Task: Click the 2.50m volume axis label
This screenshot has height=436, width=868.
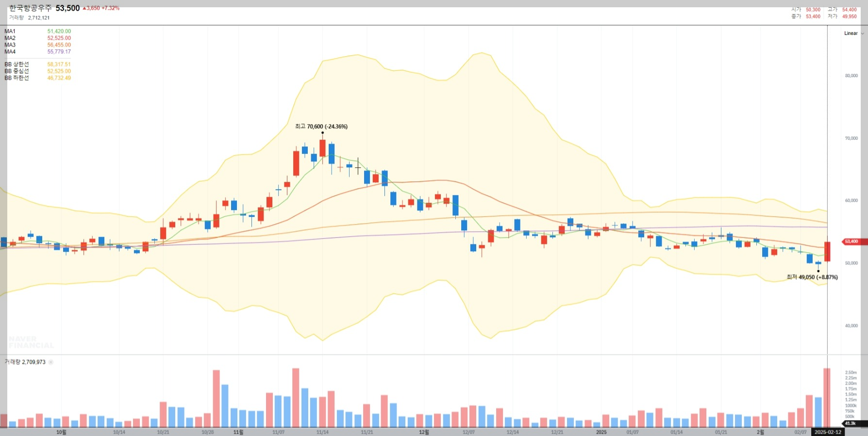Action: (851, 372)
